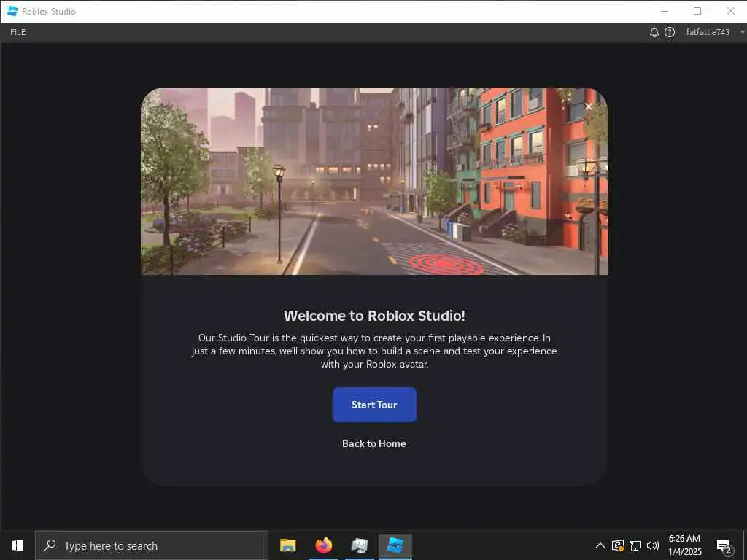This screenshot has width=747, height=560.
Task: Click the volume speaker tray icon
Action: (x=653, y=545)
